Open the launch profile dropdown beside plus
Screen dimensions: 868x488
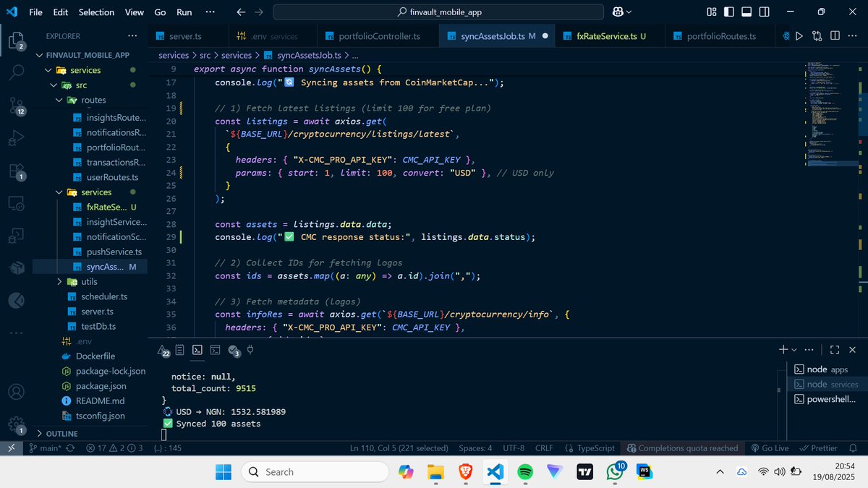pyautogui.click(x=795, y=350)
